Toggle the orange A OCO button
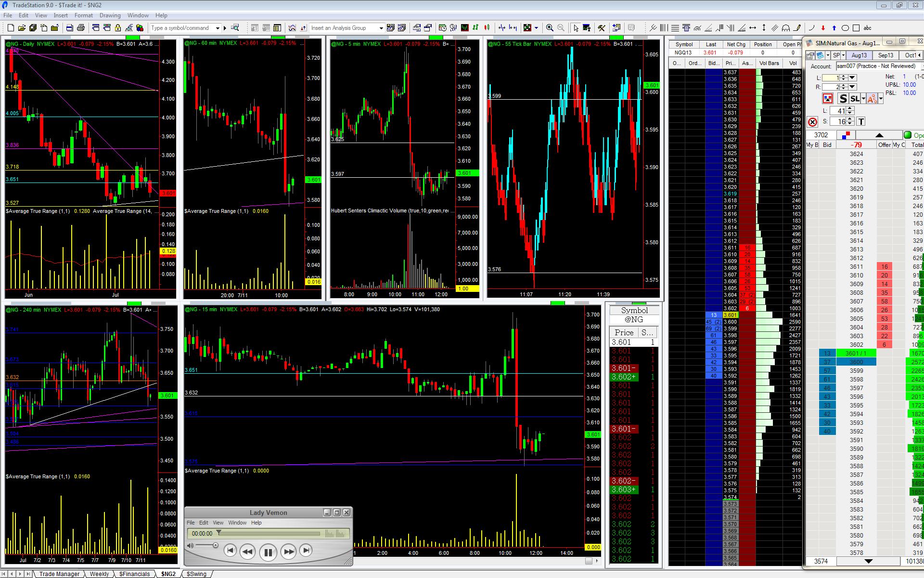The height and width of the screenshot is (578, 924). pos(872,99)
